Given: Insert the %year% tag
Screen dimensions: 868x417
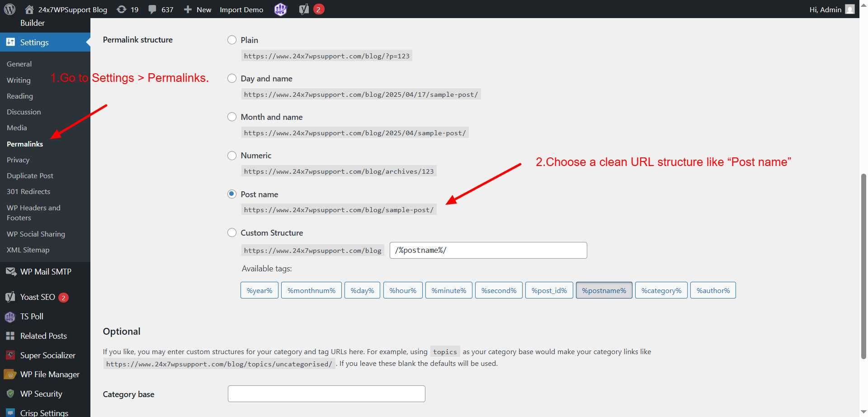Looking at the screenshot, I should click(x=259, y=290).
